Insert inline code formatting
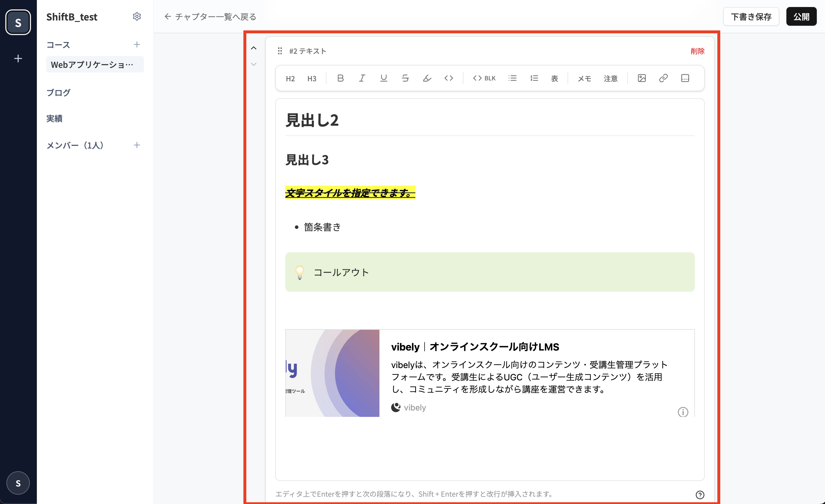 pyautogui.click(x=449, y=78)
